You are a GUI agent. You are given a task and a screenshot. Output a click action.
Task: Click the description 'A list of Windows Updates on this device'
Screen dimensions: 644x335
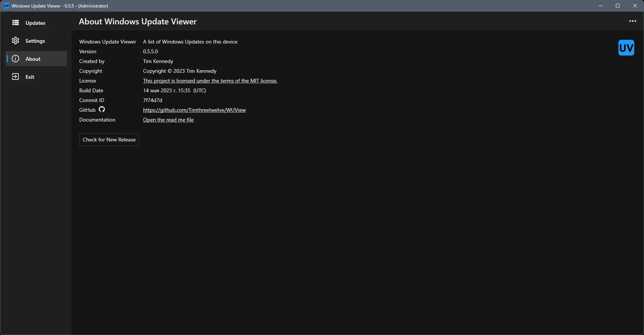190,42
